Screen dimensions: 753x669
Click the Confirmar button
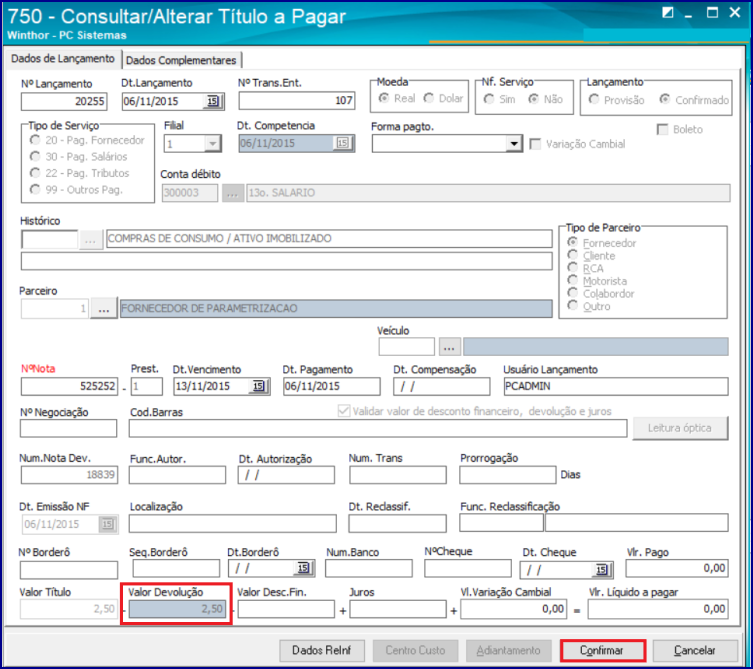point(602,650)
